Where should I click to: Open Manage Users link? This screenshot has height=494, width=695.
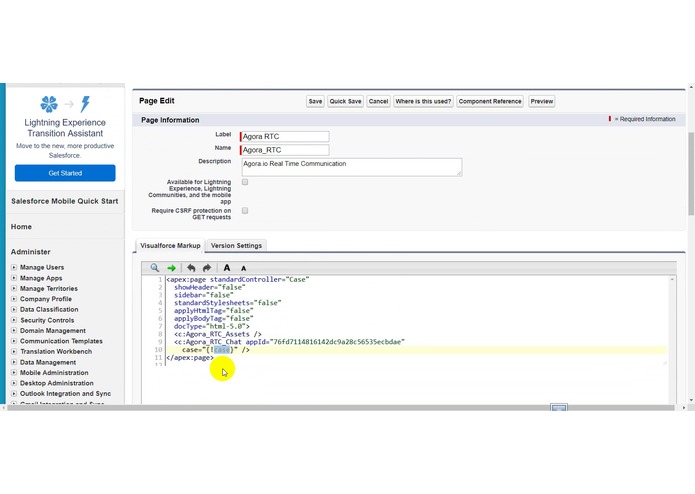(42, 268)
